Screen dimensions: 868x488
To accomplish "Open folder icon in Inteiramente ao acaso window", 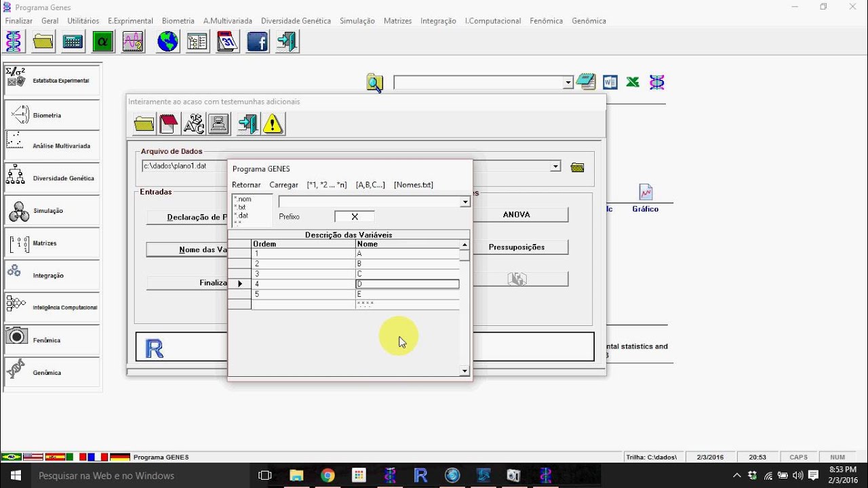I will click(144, 124).
